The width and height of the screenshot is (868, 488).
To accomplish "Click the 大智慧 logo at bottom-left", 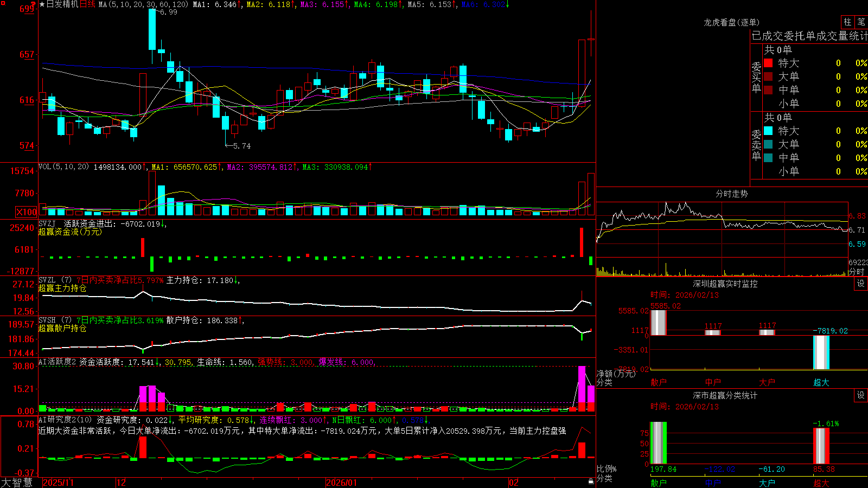I will (x=17, y=482).
